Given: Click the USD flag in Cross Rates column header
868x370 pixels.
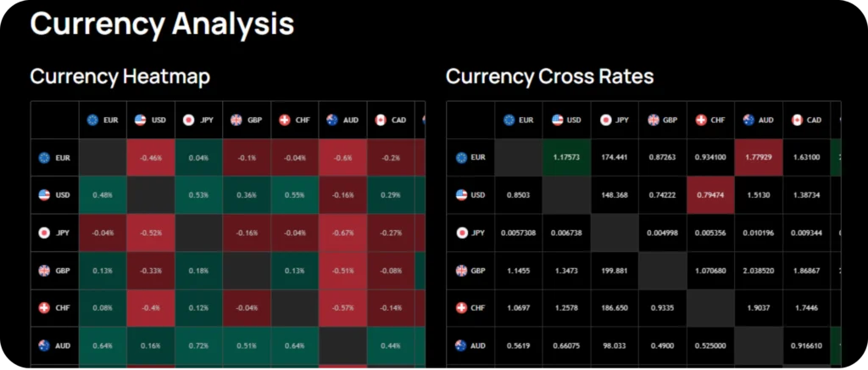Looking at the screenshot, I should tap(558, 121).
